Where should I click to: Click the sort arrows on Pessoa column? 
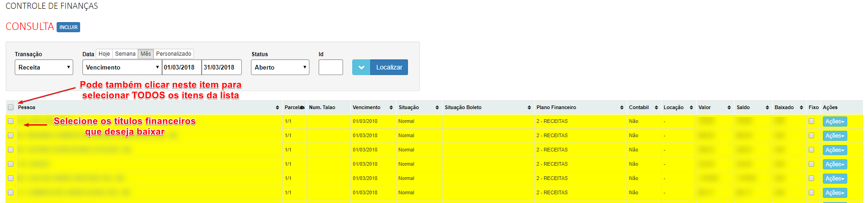(277, 108)
